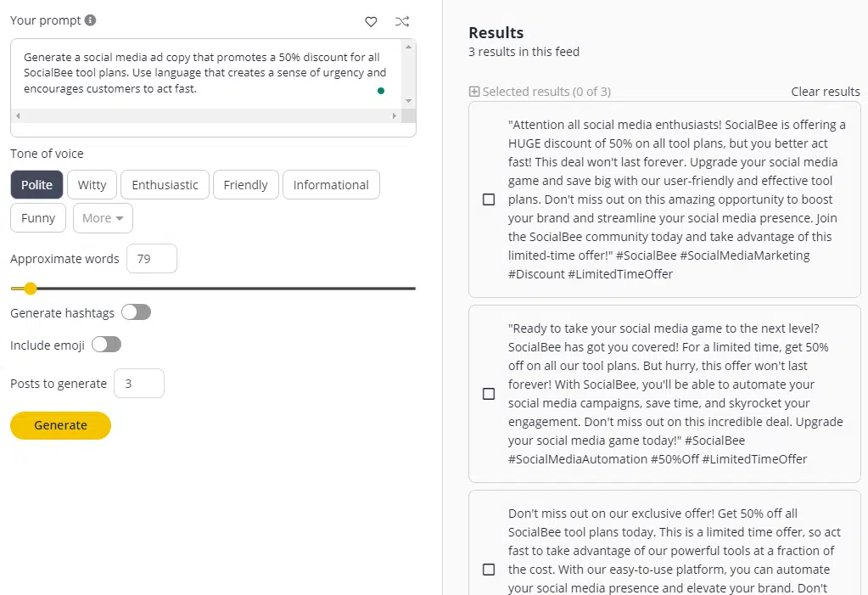Select the Enthusiastic tone of voice
The width and height of the screenshot is (868, 595).
pos(165,185)
